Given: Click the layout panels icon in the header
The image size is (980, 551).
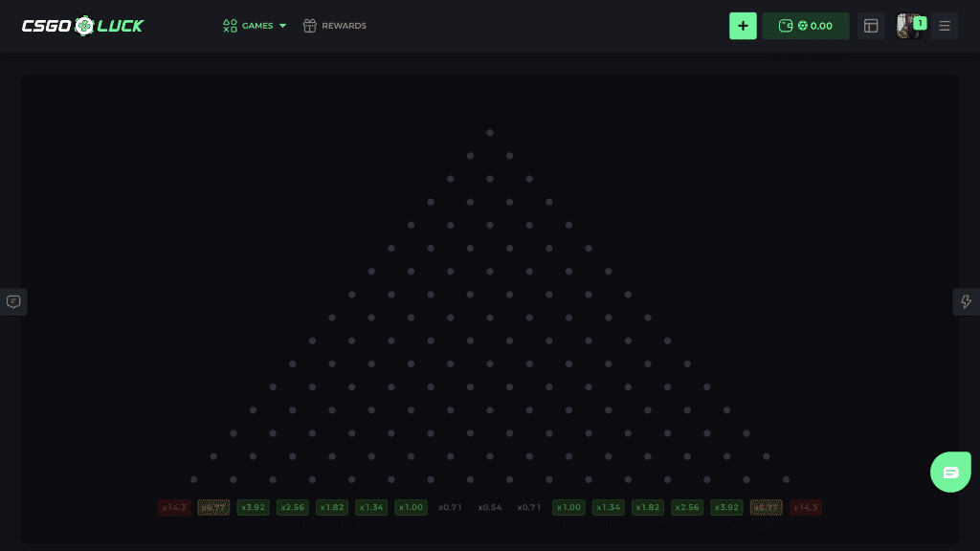Looking at the screenshot, I should point(871,26).
